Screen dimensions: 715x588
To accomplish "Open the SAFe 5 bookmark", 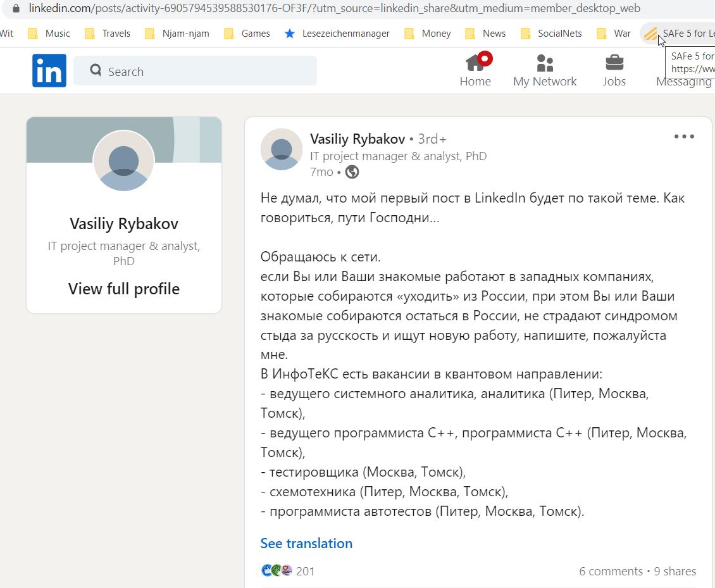I will [678, 34].
